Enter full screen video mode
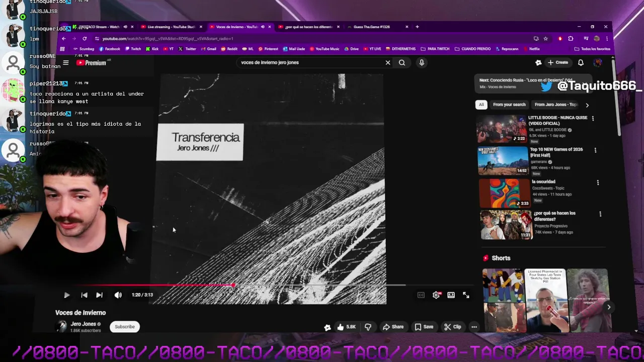Viewport: 644px width, 362px height. click(466, 295)
